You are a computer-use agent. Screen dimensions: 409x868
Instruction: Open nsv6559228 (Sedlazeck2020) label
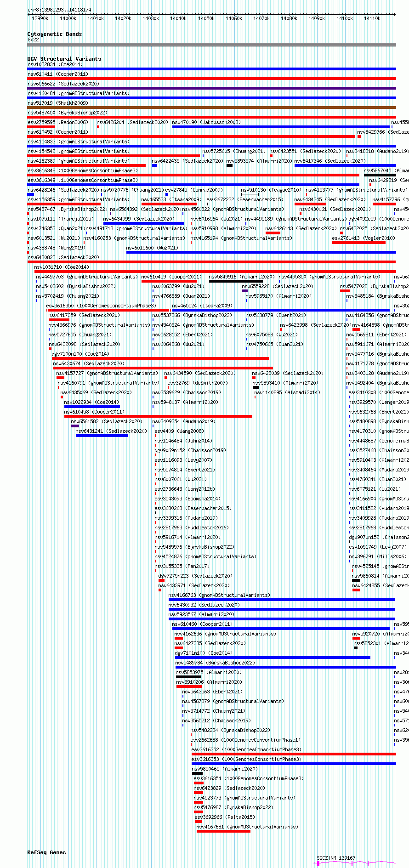(278, 286)
